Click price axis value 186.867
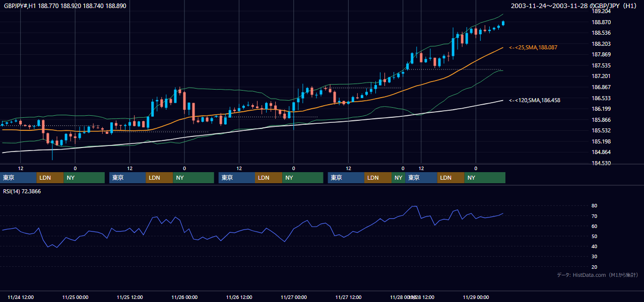 tap(601, 87)
